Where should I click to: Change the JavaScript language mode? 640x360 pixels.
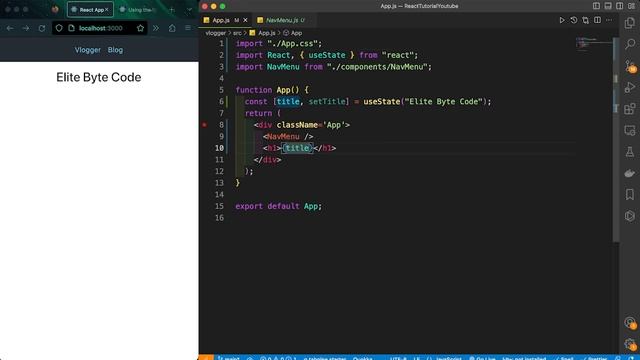coord(449,358)
